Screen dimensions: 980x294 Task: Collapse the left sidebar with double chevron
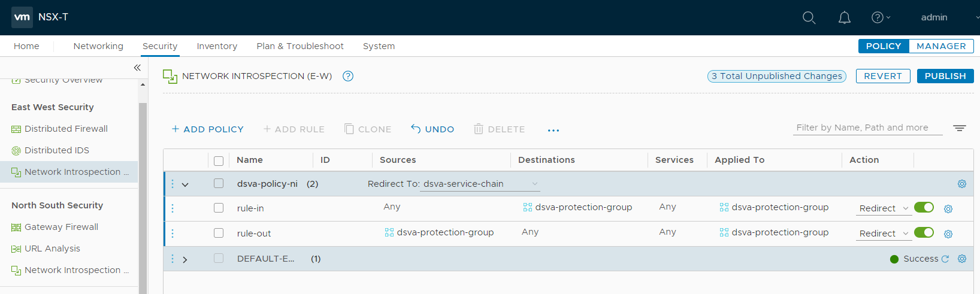pos(137,68)
